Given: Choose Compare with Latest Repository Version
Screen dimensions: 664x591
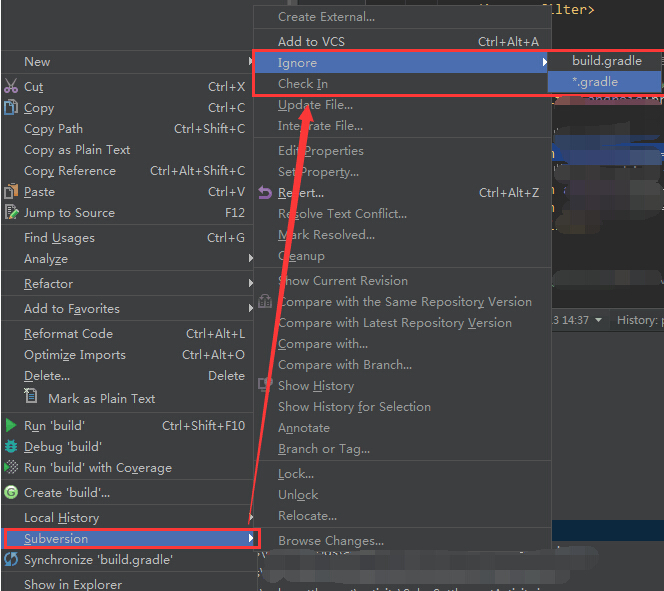Looking at the screenshot, I should pos(402,323).
